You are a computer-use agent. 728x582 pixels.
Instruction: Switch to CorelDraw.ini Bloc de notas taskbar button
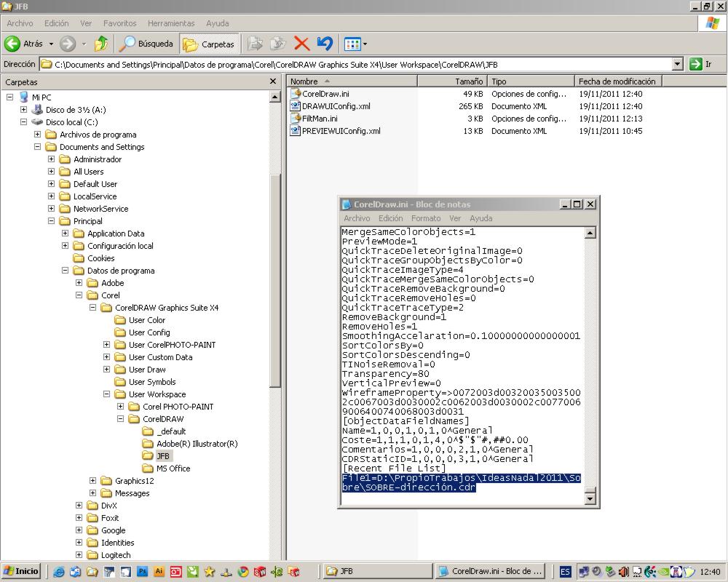pos(491,571)
